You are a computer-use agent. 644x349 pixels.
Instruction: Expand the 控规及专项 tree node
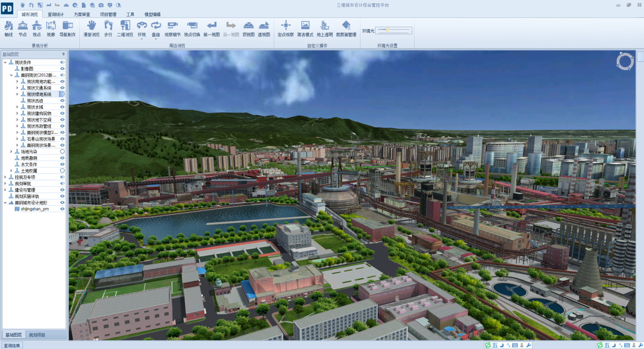(x=5, y=177)
